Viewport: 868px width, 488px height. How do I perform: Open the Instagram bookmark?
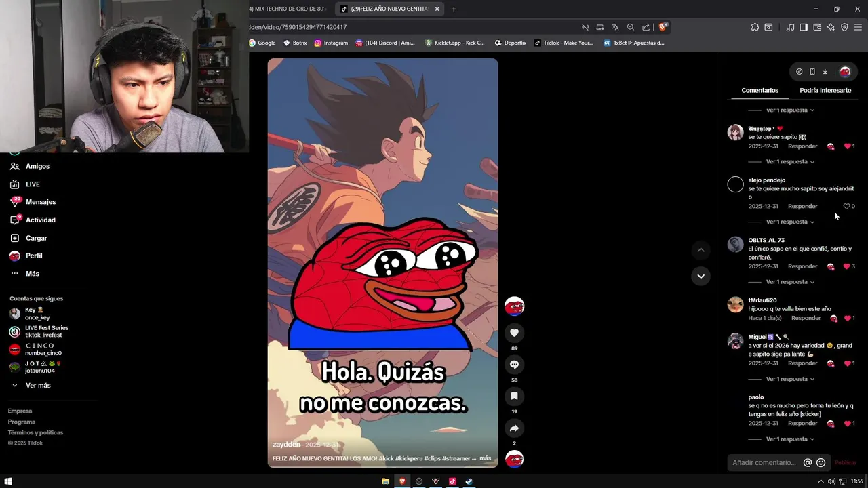331,43
